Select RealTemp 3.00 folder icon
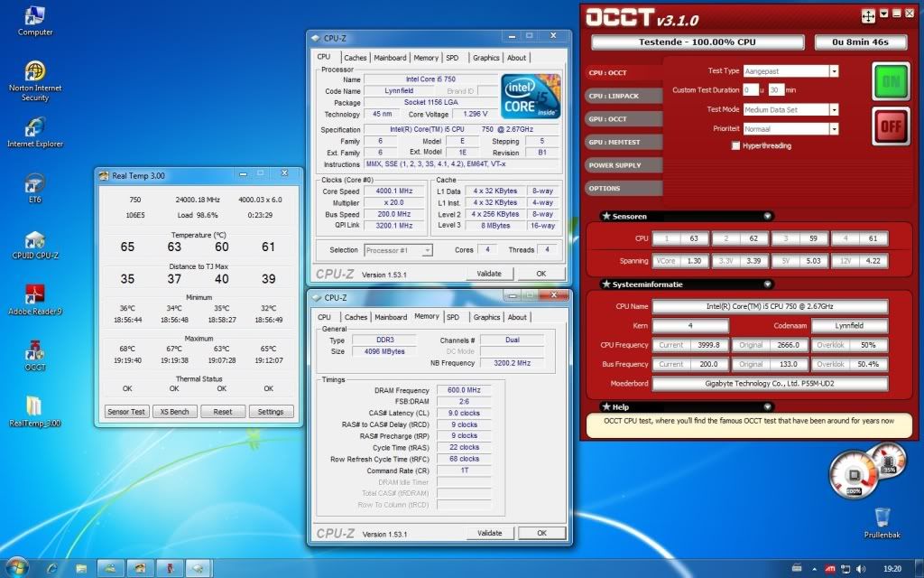This screenshot has width=924, height=578. (35, 411)
